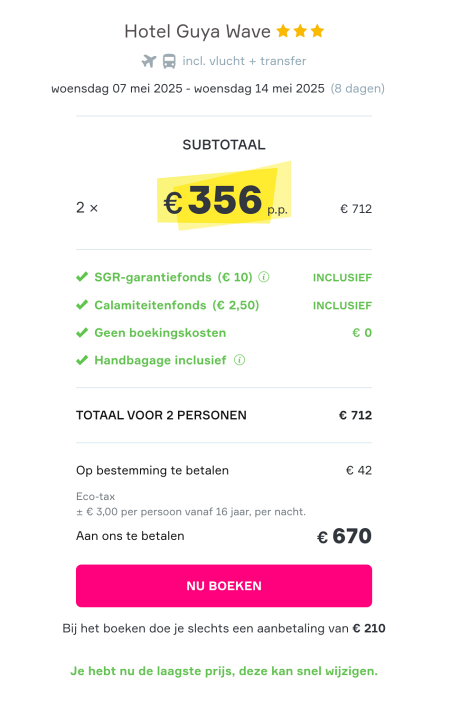Click the TOTAAL VOOR 2 PERSONEN row
The image size is (450, 705).
(224, 415)
